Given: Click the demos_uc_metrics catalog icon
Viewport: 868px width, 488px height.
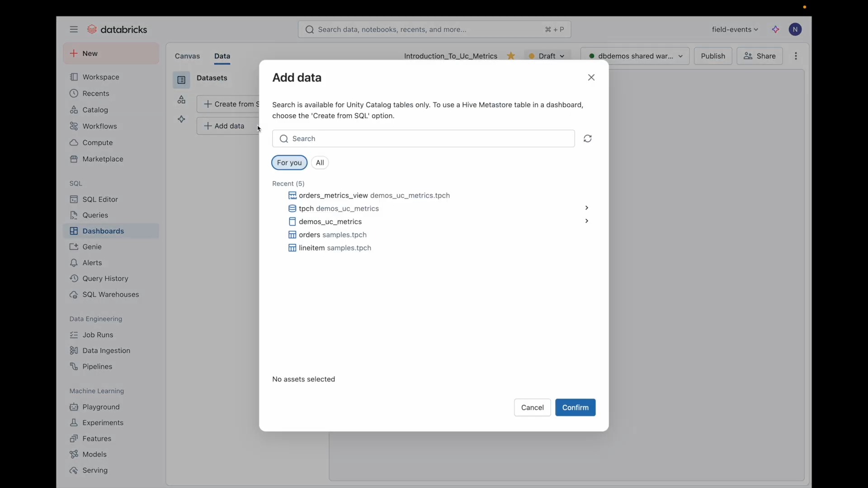Looking at the screenshot, I should (x=292, y=222).
